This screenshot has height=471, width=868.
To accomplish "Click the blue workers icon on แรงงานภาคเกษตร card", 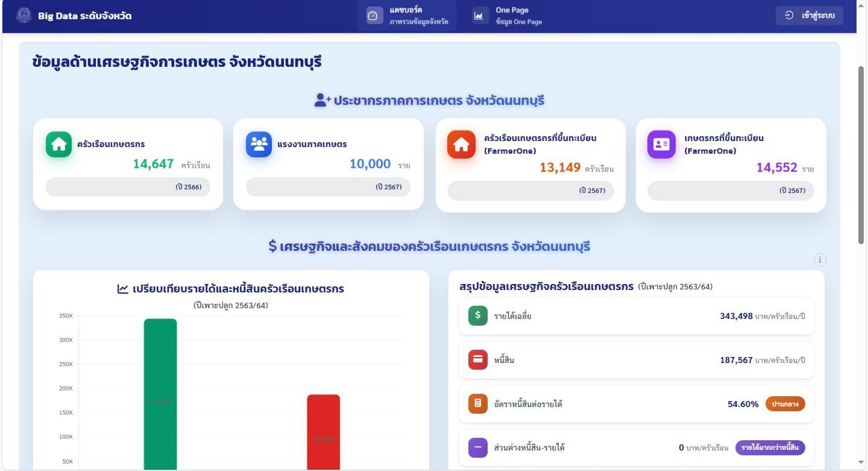I will (258, 144).
